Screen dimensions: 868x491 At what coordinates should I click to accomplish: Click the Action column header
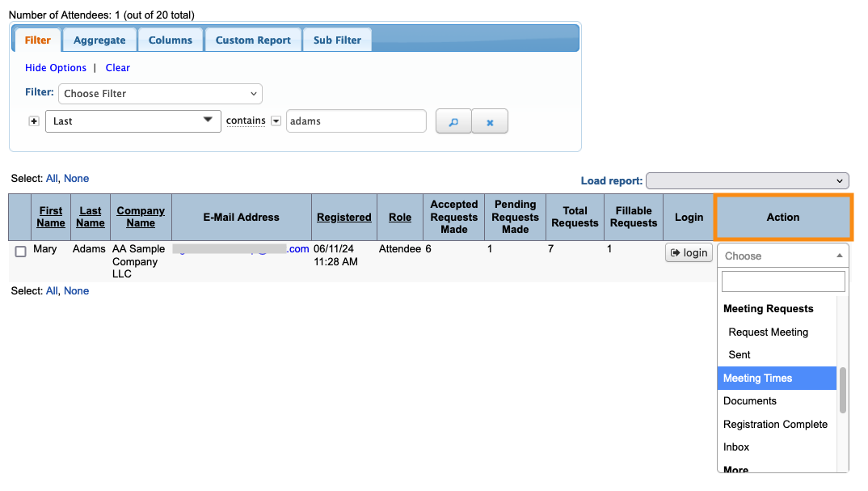(783, 218)
